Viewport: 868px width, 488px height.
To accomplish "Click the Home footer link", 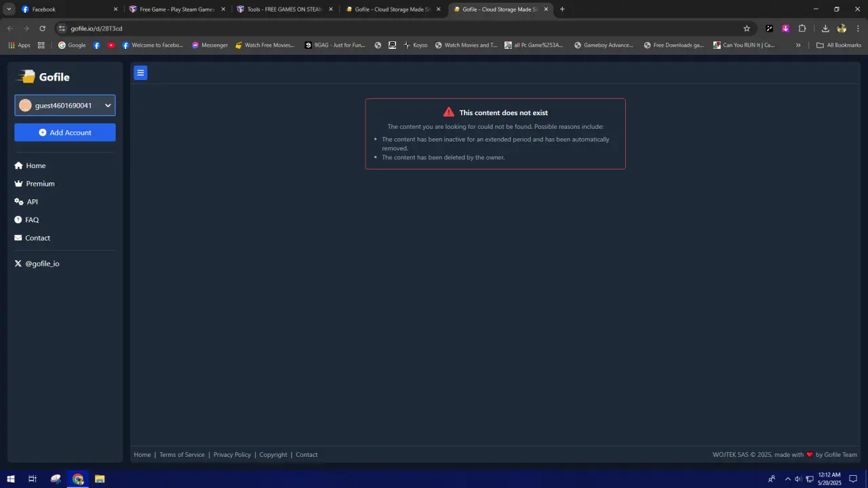I will [x=142, y=455].
